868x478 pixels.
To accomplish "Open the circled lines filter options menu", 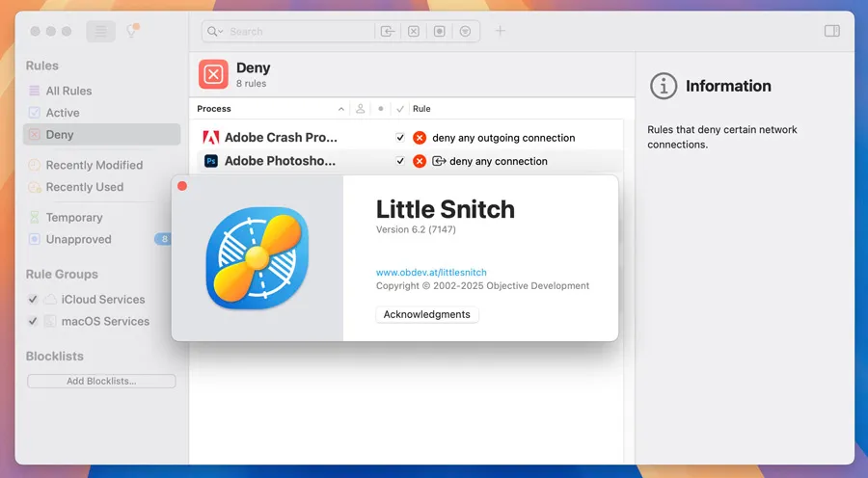I will click(x=465, y=32).
